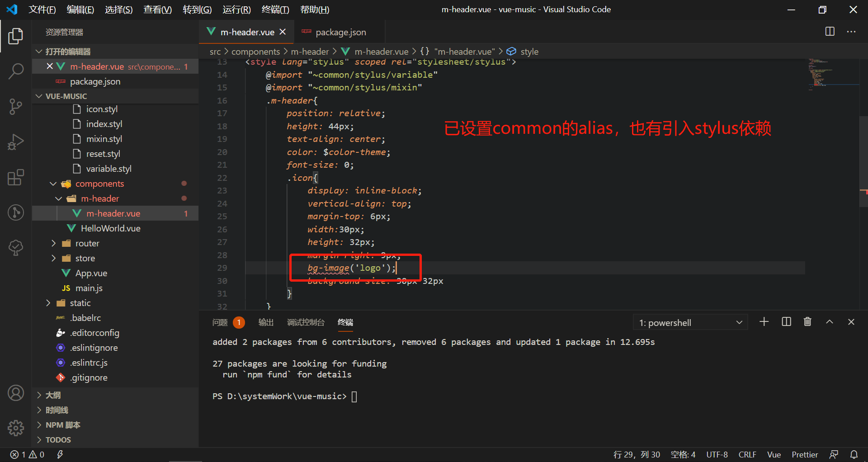Open the tree-shaped Todo icon in activity bar
This screenshot has height=462, width=868.
coord(16,248)
